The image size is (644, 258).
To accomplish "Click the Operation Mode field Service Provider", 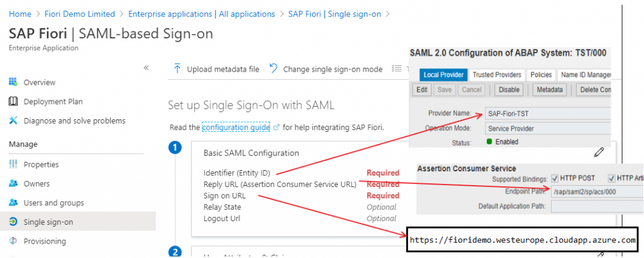I will (548, 129).
